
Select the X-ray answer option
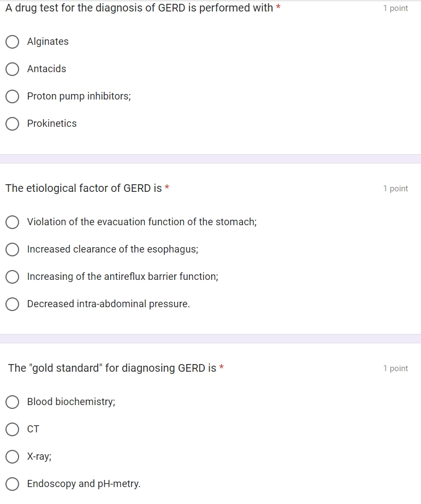pos(12,456)
